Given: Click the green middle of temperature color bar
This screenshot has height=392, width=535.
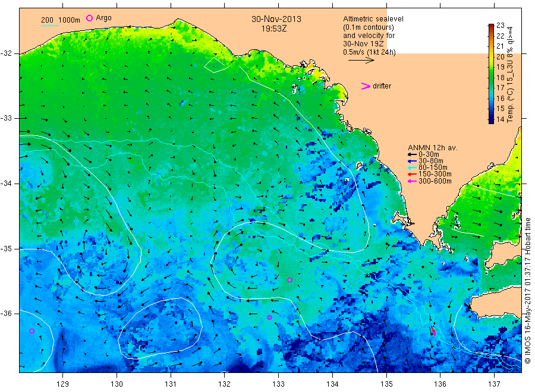Looking at the screenshot, I should coord(491,75).
